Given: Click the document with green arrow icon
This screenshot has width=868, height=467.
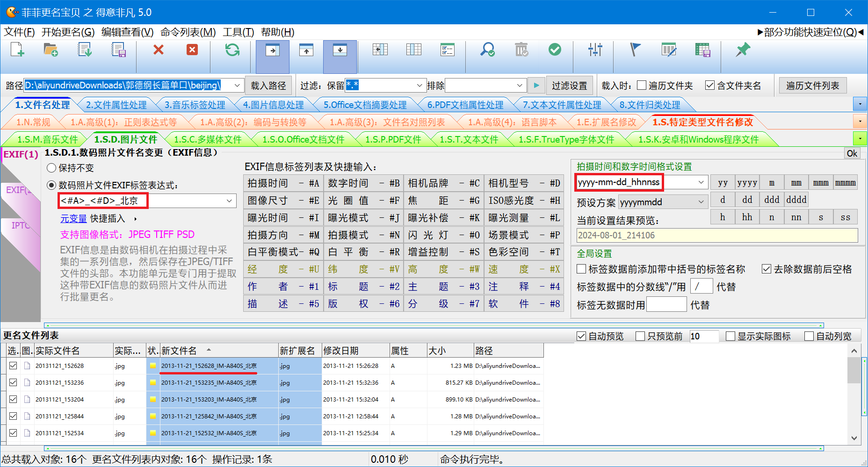Looking at the screenshot, I should pos(85,50).
